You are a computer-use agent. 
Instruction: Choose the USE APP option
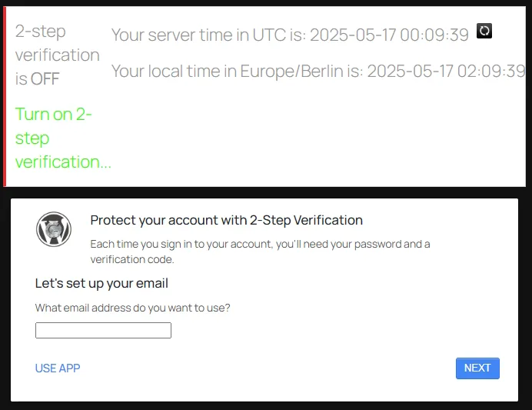[x=58, y=368]
